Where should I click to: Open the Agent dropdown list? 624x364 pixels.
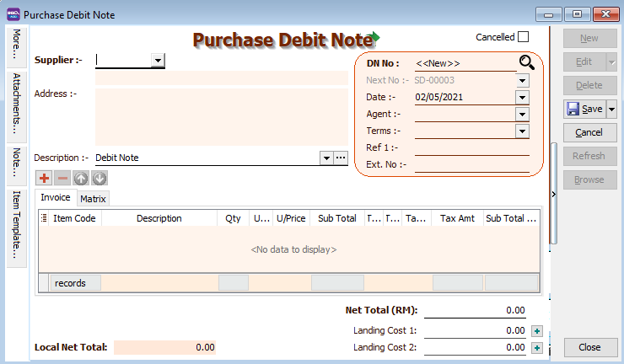pos(522,114)
